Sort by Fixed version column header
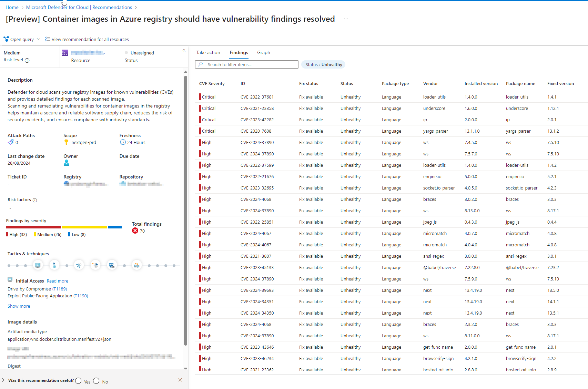This screenshot has width=588, height=389. coord(561,83)
